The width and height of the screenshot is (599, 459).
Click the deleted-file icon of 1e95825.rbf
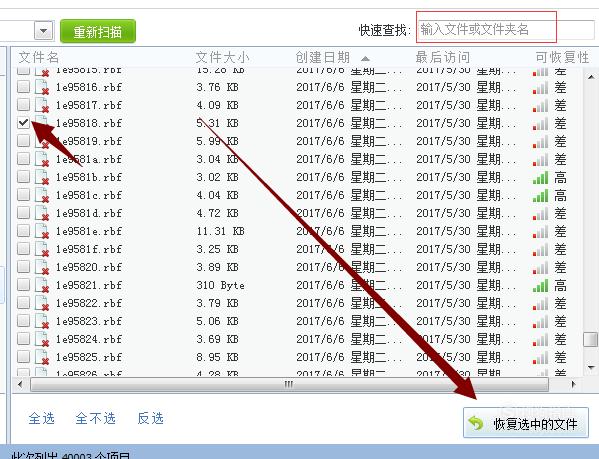point(42,357)
